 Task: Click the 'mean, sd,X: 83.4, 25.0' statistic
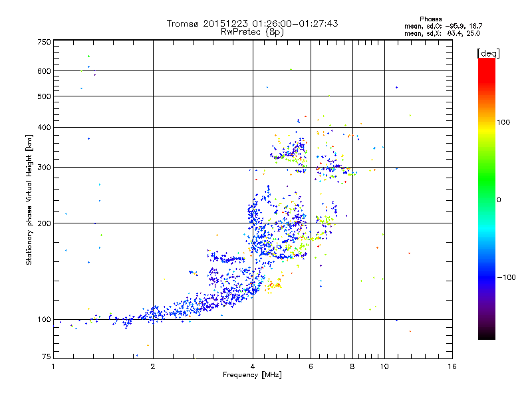point(442,33)
